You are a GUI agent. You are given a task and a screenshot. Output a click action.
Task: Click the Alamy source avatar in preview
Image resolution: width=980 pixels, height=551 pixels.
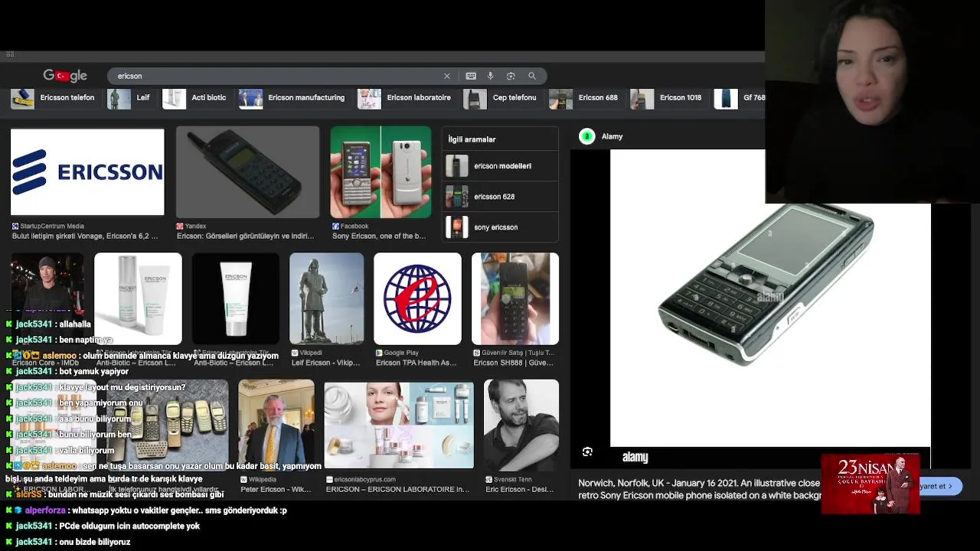point(587,137)
